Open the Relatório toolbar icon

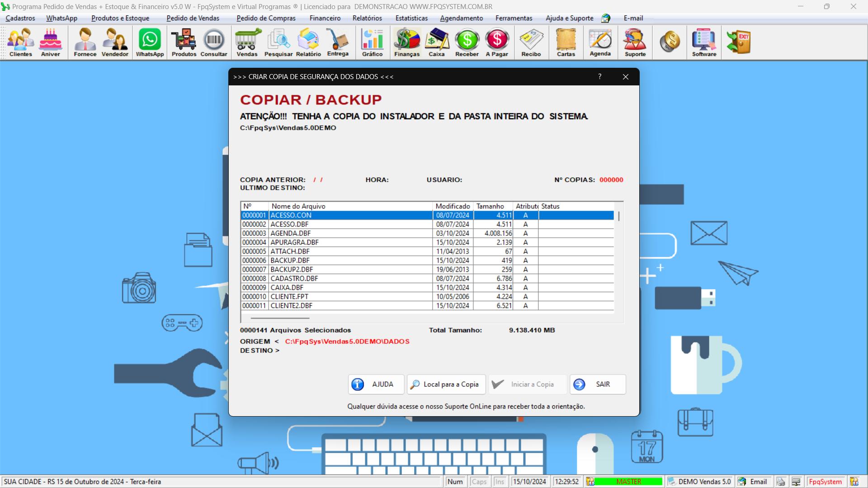[308, 42]
